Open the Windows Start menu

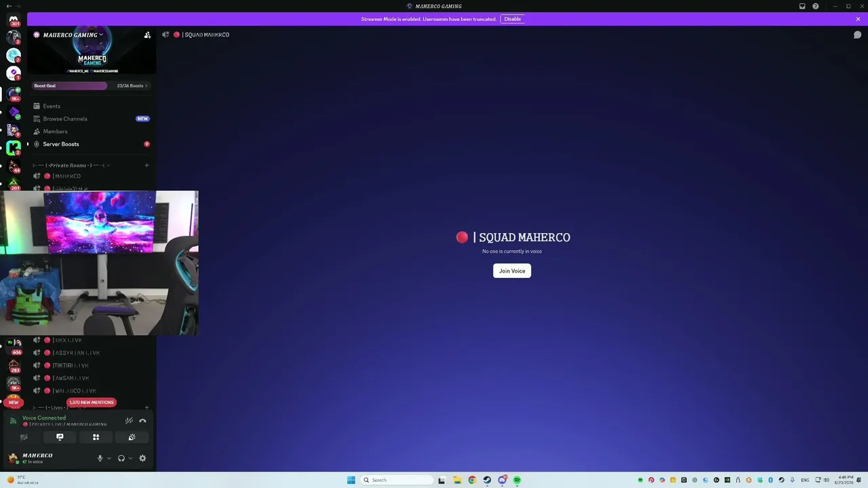tap(351, 480)
